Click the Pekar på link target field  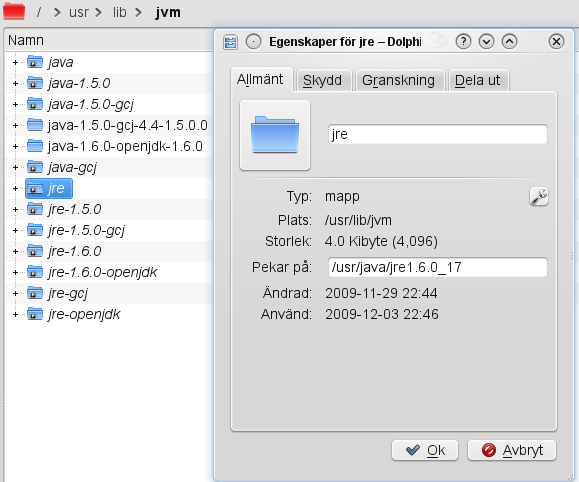[438, 267]
